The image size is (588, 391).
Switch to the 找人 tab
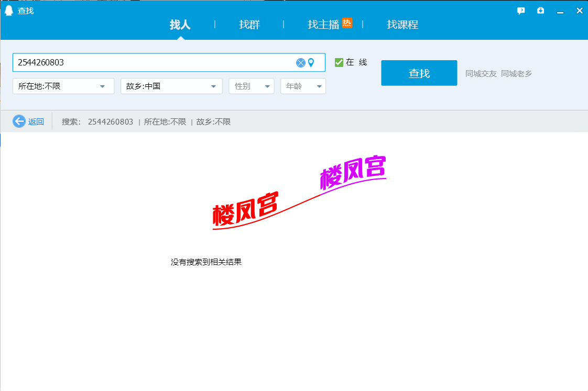coord(180,25)
